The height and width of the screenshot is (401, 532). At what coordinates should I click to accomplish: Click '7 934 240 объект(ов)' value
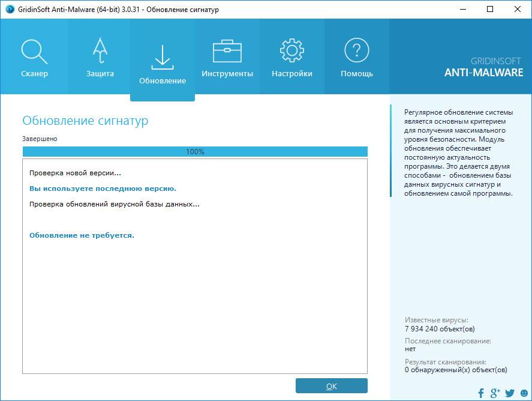(x=440, y=329)
